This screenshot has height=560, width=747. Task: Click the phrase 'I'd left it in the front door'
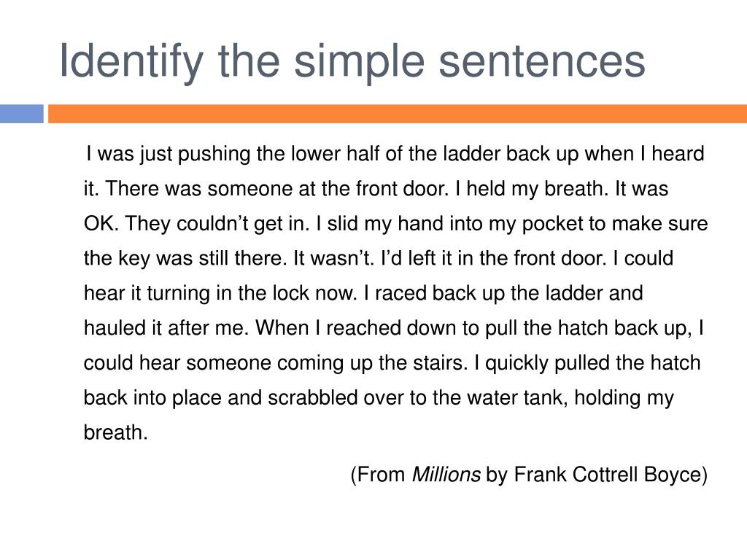[x=492, y=259]
